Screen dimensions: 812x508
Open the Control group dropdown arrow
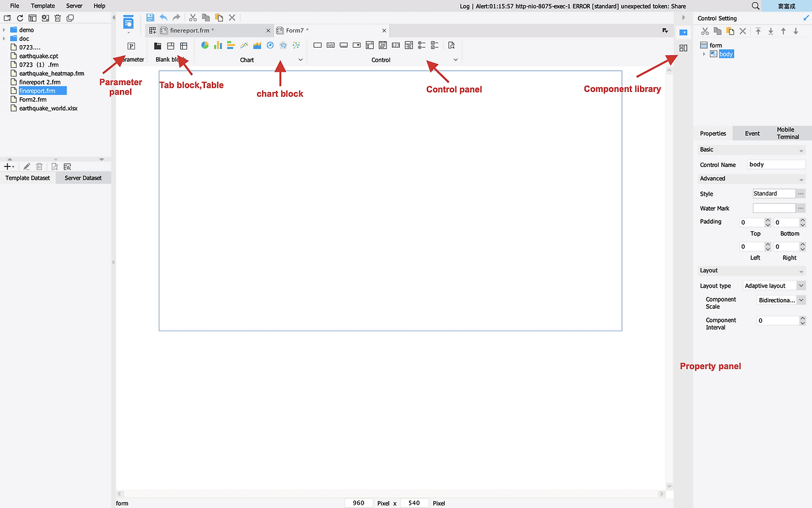(455, 60)
